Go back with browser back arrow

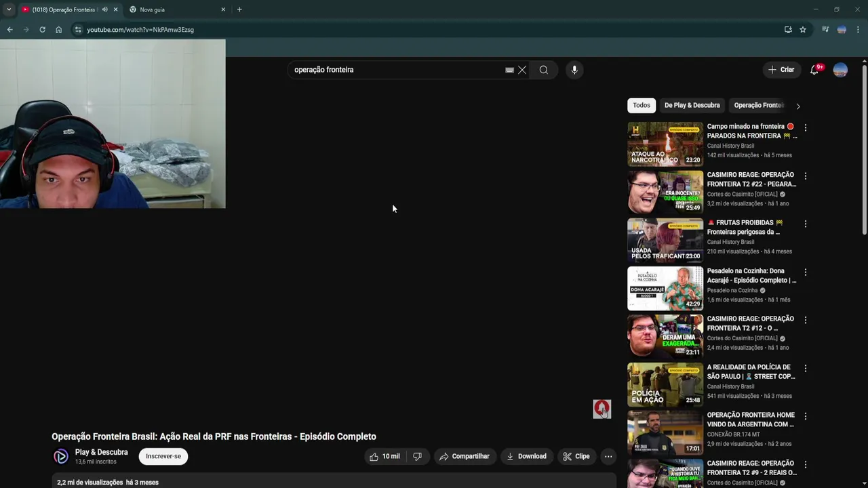point(9,30)
